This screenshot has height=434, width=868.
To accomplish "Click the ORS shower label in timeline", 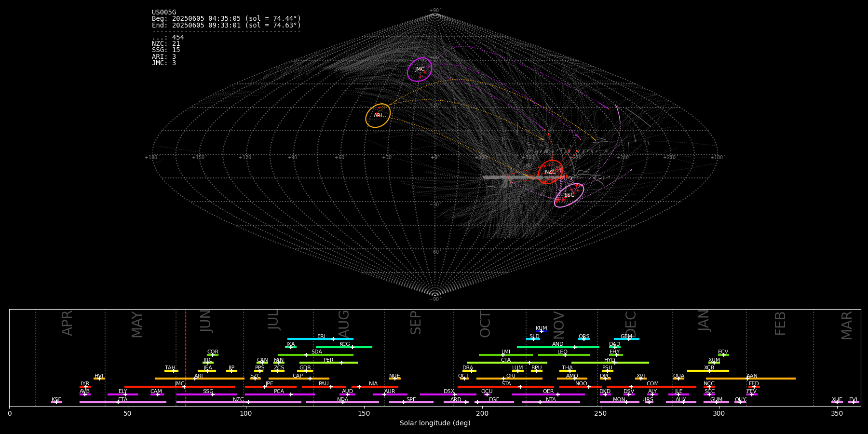I will (584, 337).
